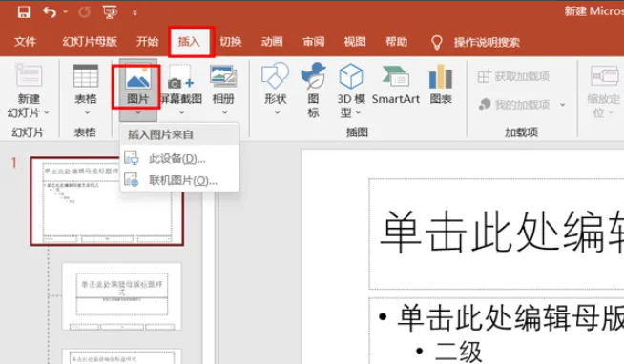The width and height of the screenshot is (624, 364).
Task: Select the partially visible third layout thumbnail
Action: coord(121,356)
